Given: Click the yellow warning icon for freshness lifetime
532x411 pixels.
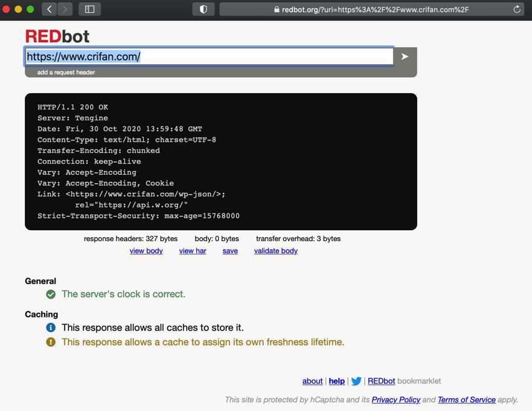Looking at the screenshot, I should (51, 341).
